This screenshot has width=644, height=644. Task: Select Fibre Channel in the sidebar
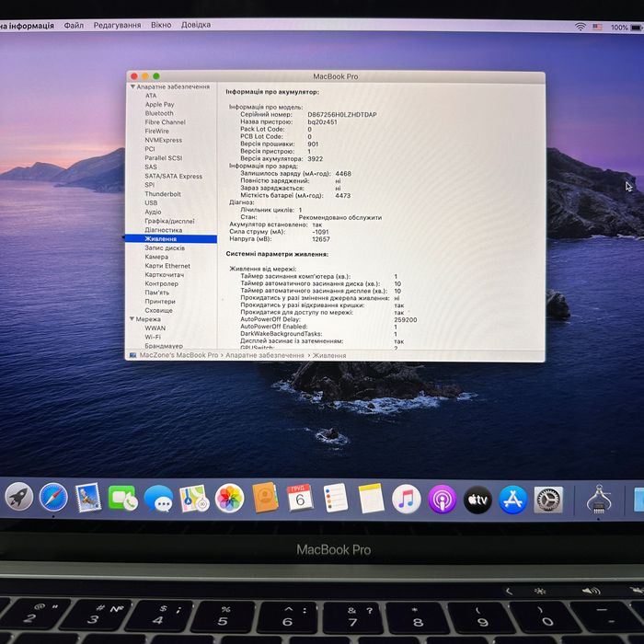165,122
